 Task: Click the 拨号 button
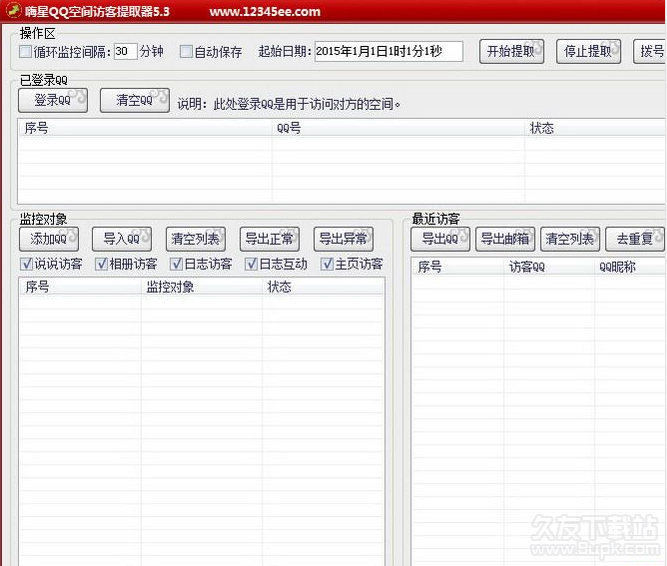650,51
